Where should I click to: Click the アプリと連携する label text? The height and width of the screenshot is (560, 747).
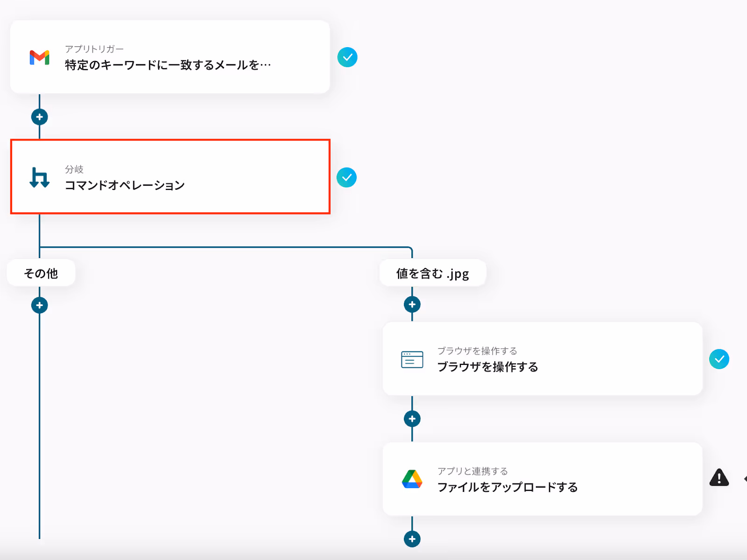[472, 471]
